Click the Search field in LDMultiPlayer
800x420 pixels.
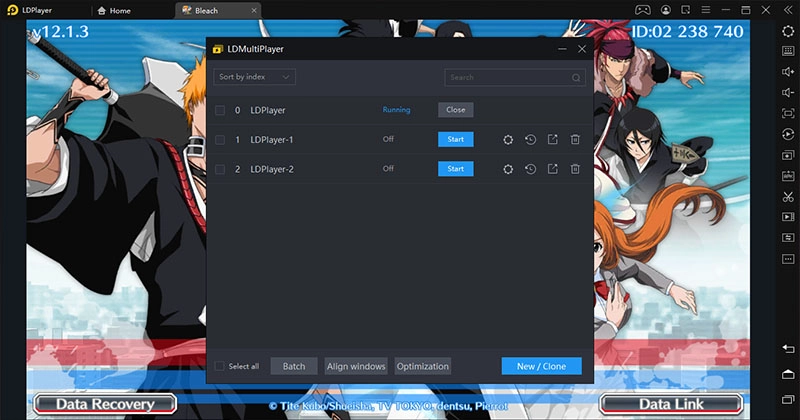515,78
